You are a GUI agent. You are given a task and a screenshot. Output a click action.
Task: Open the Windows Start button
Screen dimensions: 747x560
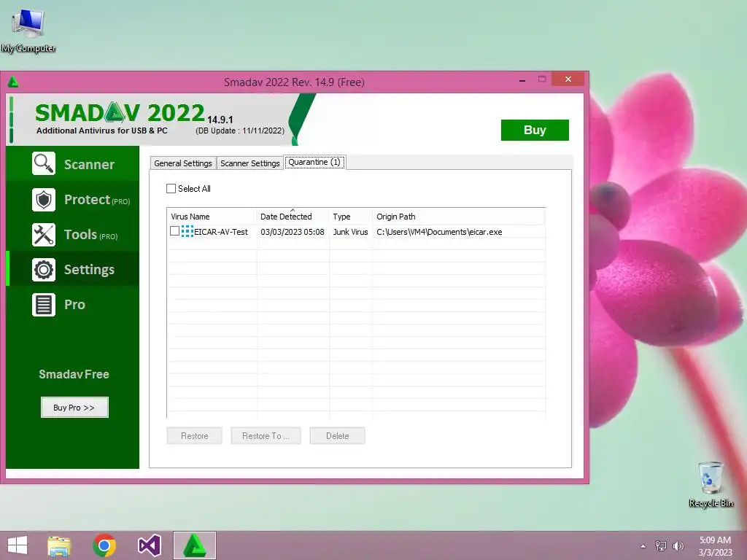(x=18, y=545)
